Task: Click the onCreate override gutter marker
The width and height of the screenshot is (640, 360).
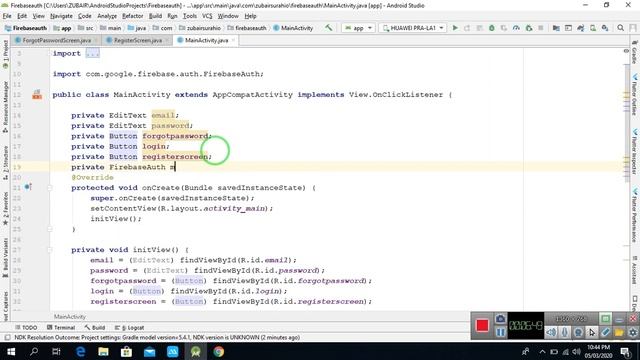Action: (x=28, y=187)
